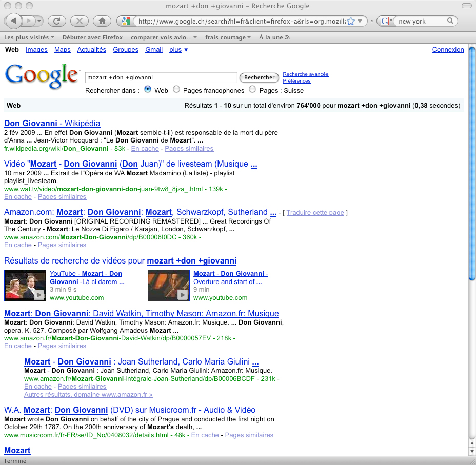Reload the page with the refresh icon
The image size is (476, 465).
point(56,21)
